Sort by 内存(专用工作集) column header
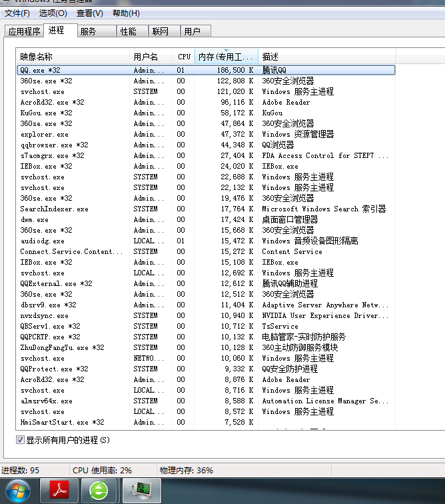Image resolution: width=445 pixels, height=504 pixels. tap(226, 57)
